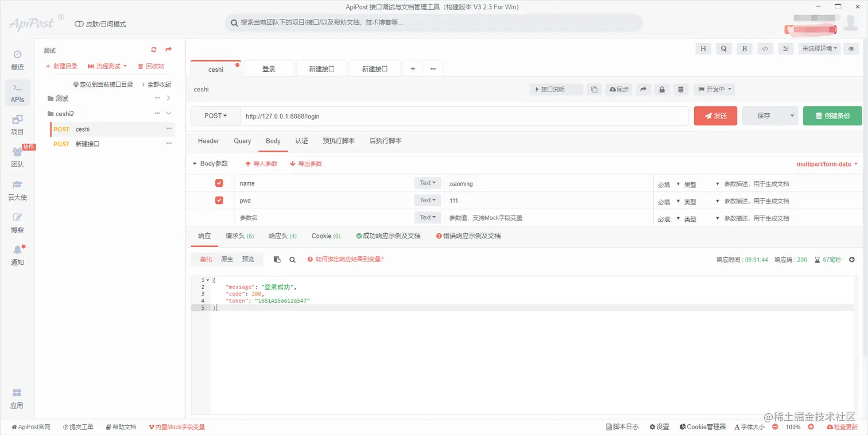Open the 回收站 recycle bin
The height and width of the screenshot is (435, 868).
151,67
